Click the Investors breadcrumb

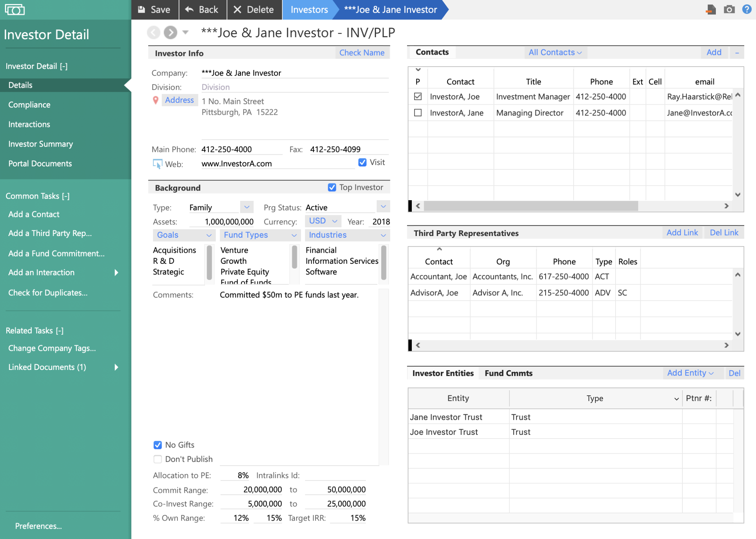[309, 10]
